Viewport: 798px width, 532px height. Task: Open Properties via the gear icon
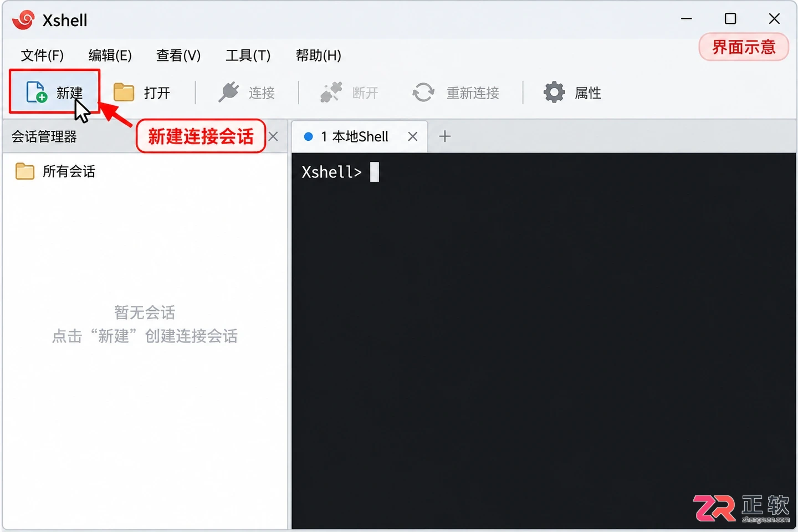(x=554, y=92)
